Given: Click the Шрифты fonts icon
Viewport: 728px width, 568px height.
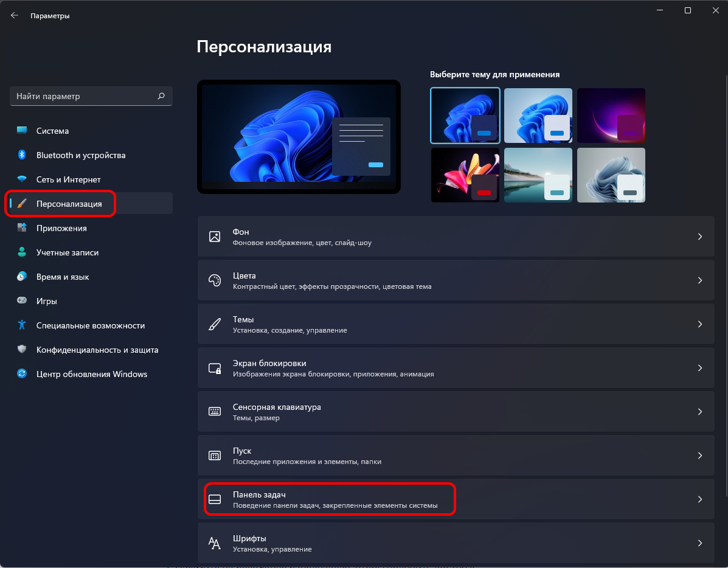Looking at the screenshot, I should click(x=215, y=543).
